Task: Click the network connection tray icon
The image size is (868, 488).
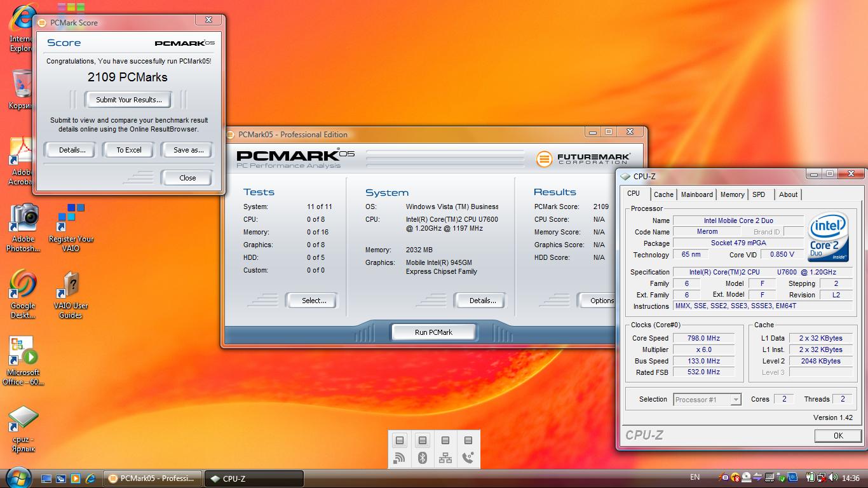Action: [822, 477]
